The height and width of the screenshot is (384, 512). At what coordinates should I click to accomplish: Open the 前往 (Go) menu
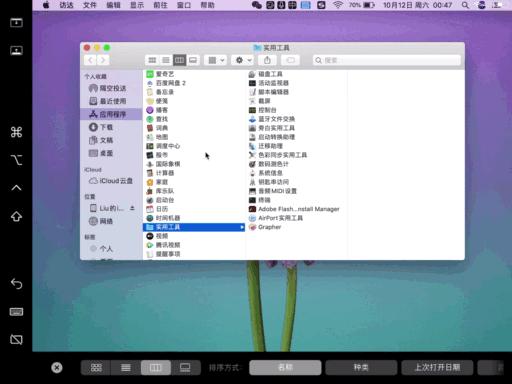[160, 5]
